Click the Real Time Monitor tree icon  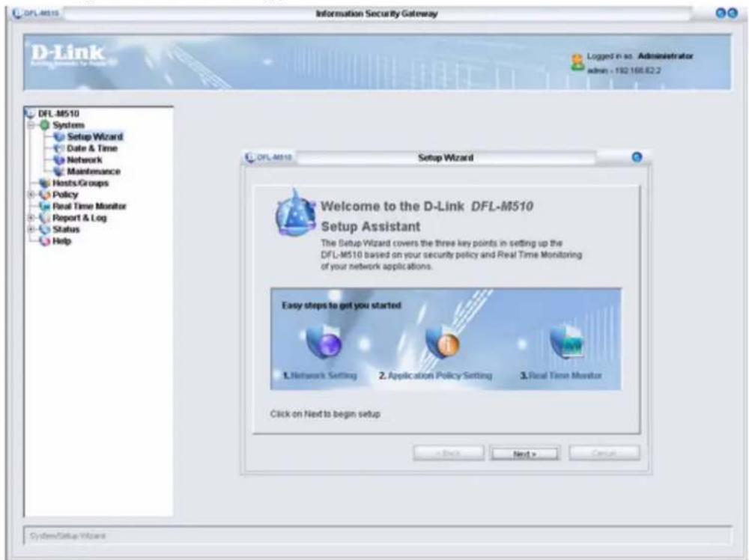(x=44, y=206)
